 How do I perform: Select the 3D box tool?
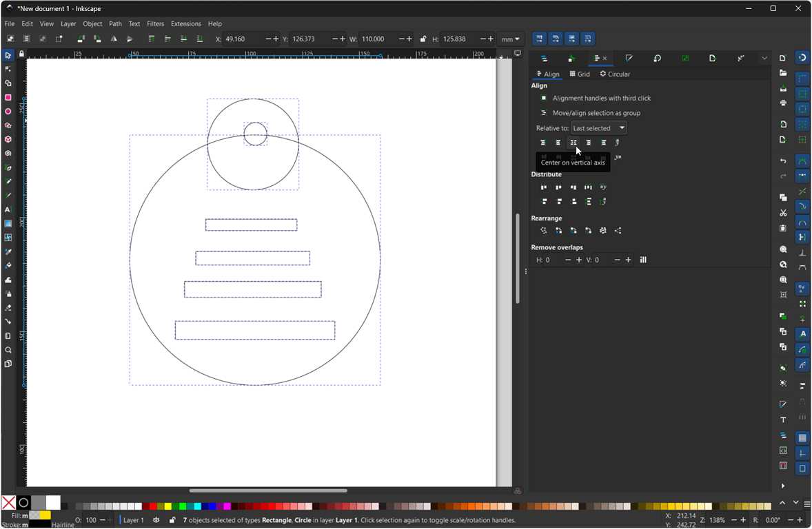[8, 139]
